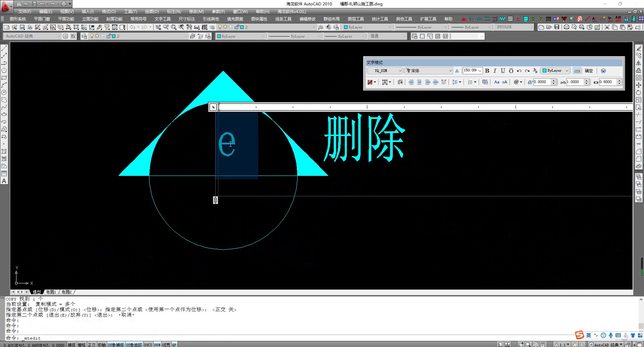
Task: Select the center paragraph alignment icon
Action: [x=419, y=82]
